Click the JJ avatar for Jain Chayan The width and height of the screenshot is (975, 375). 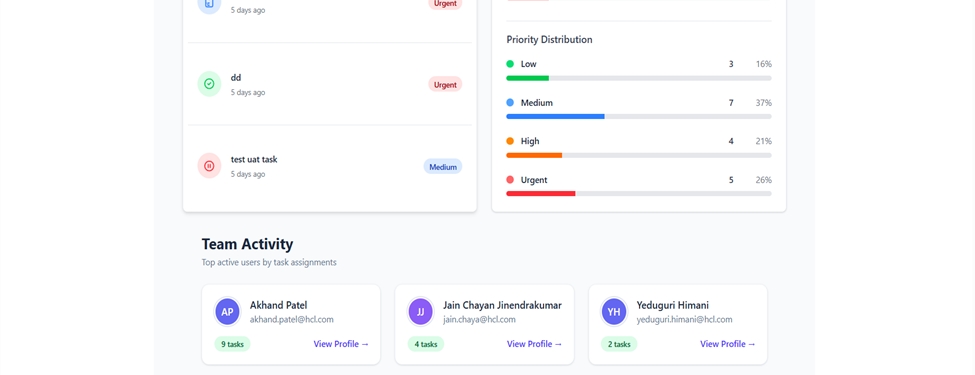click(x=421, y=312)
